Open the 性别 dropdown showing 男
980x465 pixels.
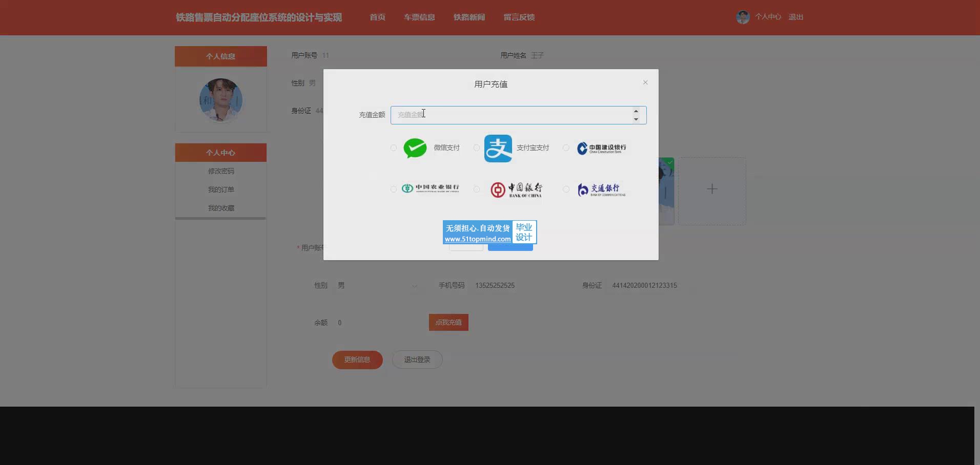[378, 285]
